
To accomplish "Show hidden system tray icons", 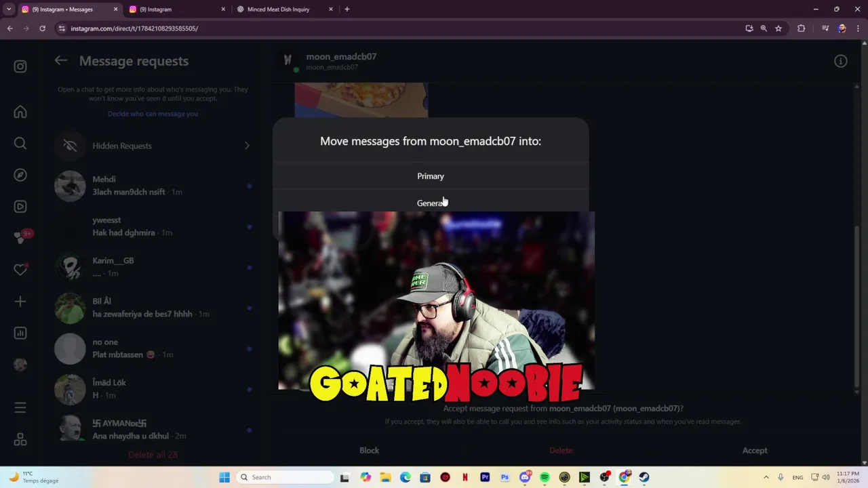I will 766,477.
